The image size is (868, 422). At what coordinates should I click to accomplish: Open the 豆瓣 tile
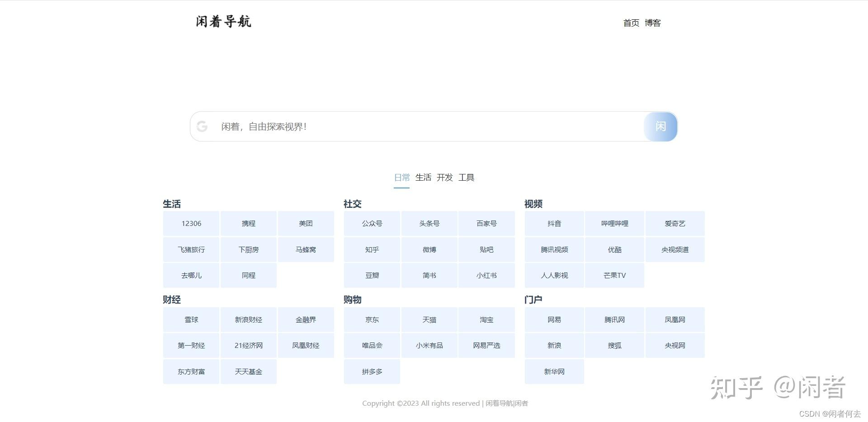[372, 275]
